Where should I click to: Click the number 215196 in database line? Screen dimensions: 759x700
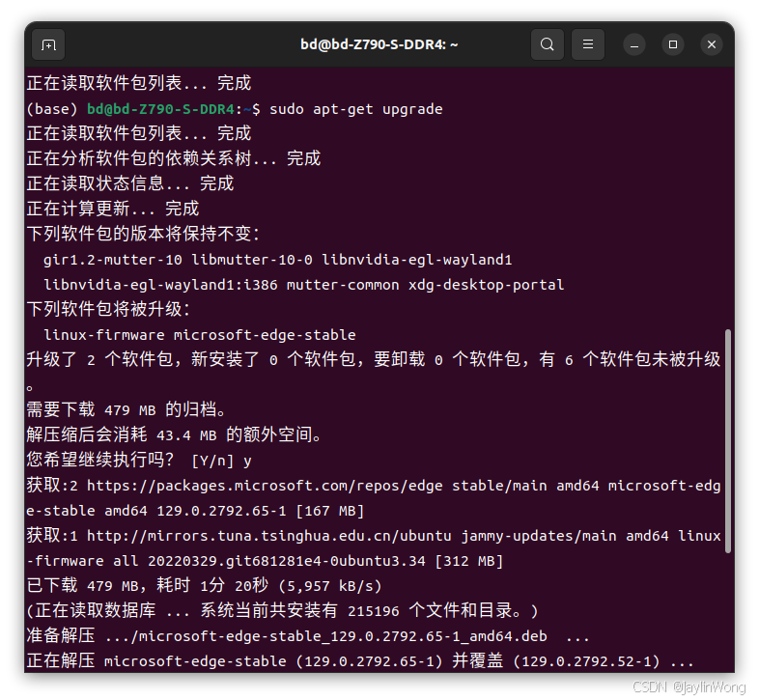click(373, 611)
